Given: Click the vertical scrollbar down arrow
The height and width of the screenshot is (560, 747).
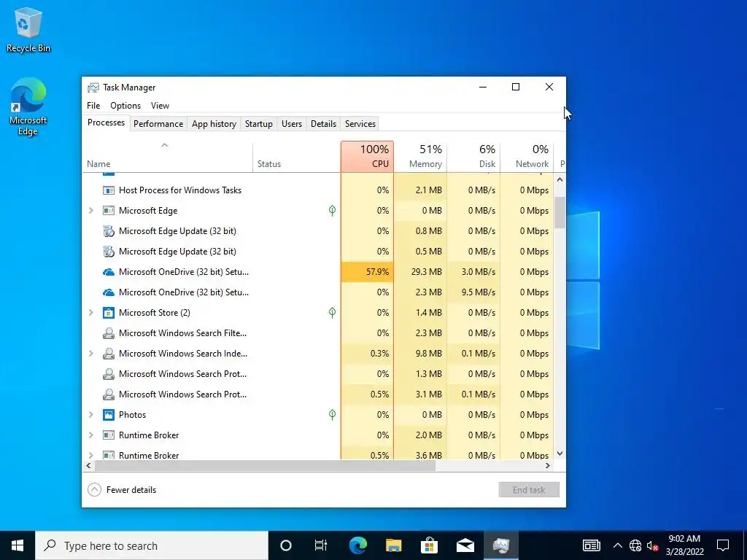Looking at the screenshot, I should (x=560, y=454).
